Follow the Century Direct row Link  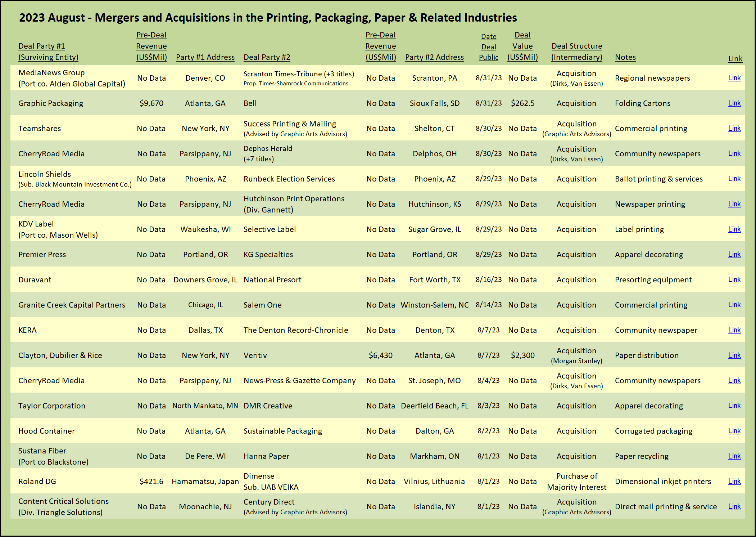click(734, 506)
